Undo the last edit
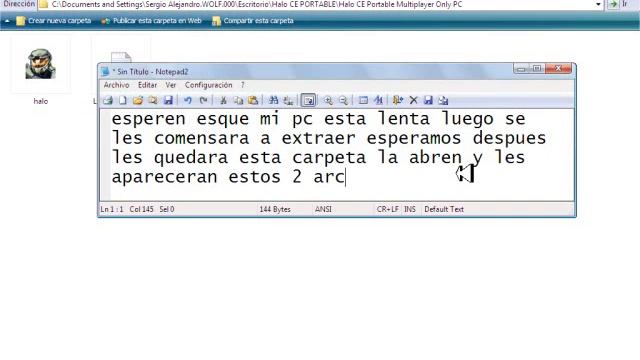 (x=188, y=100)
